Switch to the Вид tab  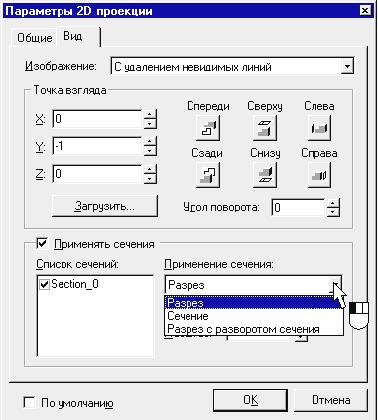[73, 36]
